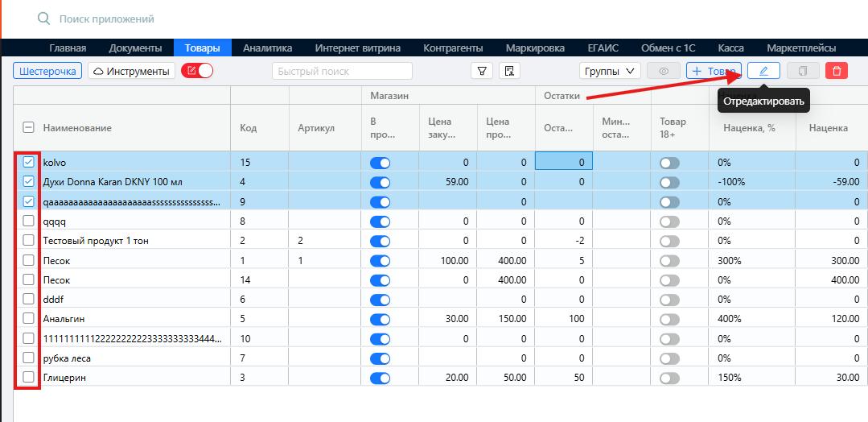Open the ЕГАИС tab
The height and width of the screenshot is (422, 868).
(x=603, y=48)
